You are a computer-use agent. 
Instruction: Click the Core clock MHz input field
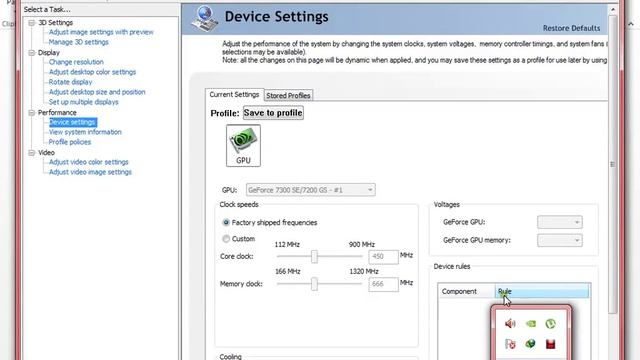384,257
